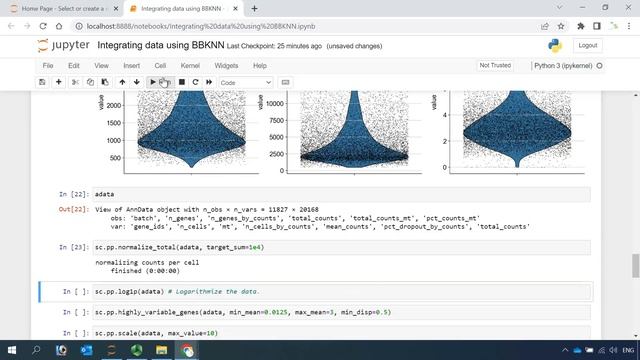Image resolution: width=640 pixels, height=360 pixels.
Task: Close the Integrating data using BBKNN tab
Action: 235,9
